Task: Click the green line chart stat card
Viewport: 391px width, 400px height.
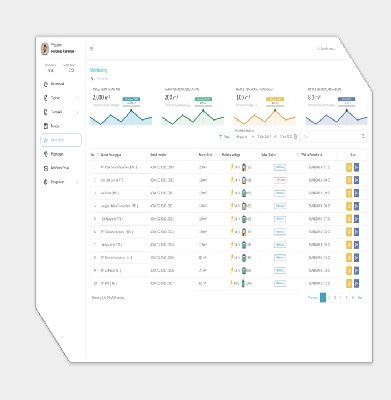Action: pyautogui.click(x=193, y=106)
